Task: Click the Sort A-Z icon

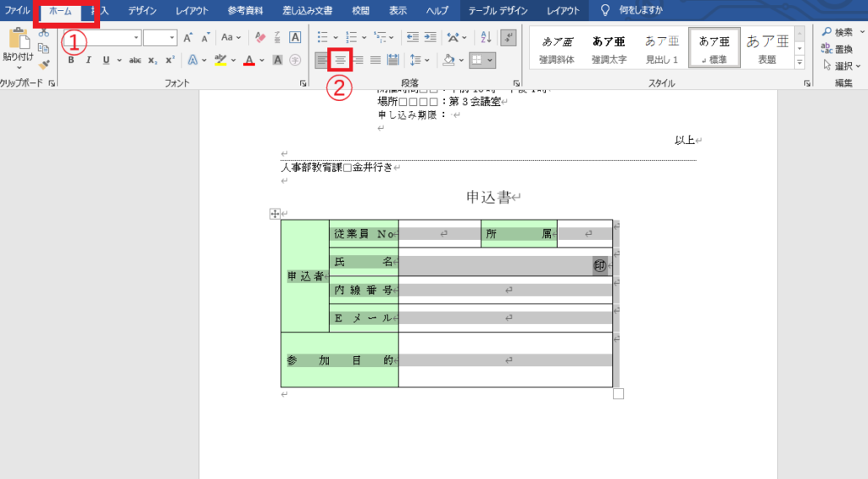Action: point(486,37)
